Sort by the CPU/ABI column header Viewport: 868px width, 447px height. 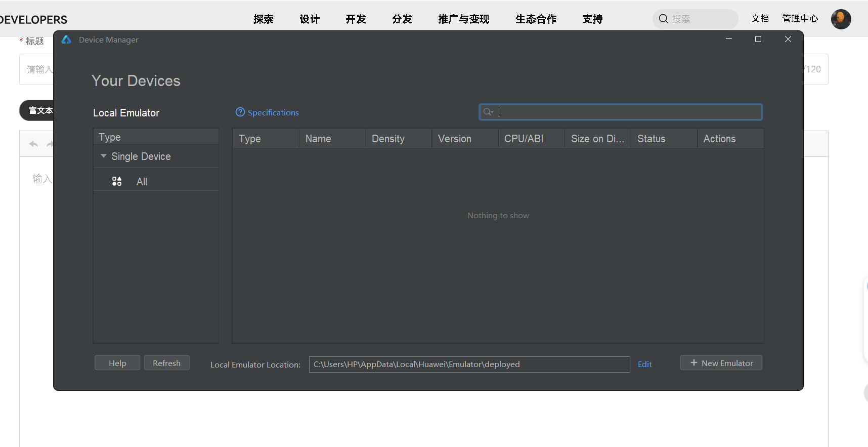coord(531,139)
